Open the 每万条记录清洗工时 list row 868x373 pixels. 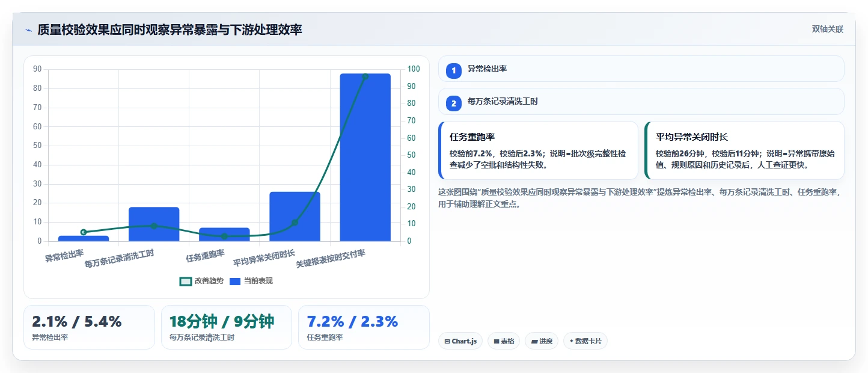[641, 101]
